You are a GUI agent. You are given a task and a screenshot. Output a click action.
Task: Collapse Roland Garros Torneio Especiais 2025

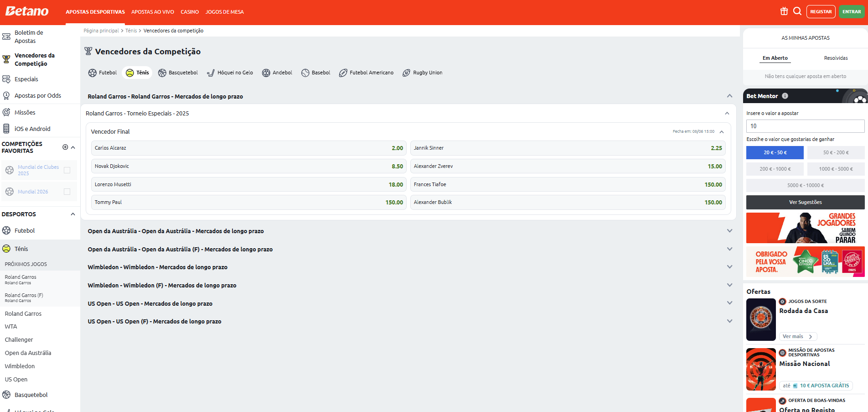click(x=727, y=113)
